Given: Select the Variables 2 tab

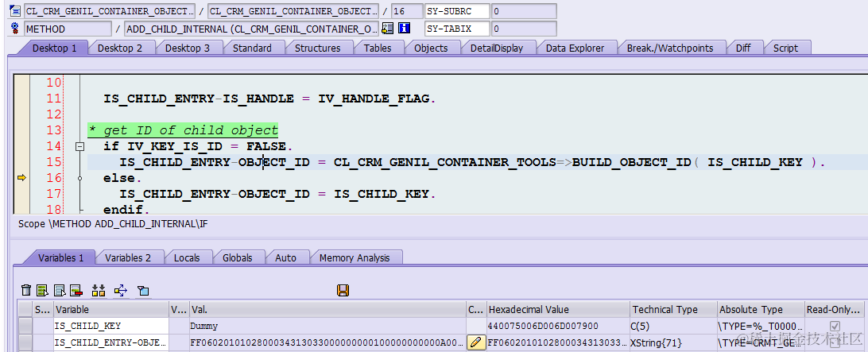Looking at the screenshot, I should point(128,258).
